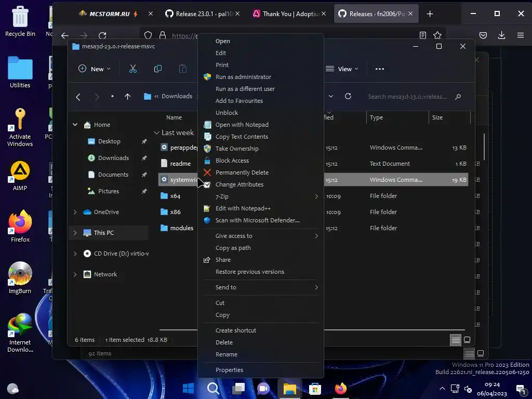This screenshot has height=399, width=532.
Task: Collapse the Last week group
Action: tap(156, 132)
